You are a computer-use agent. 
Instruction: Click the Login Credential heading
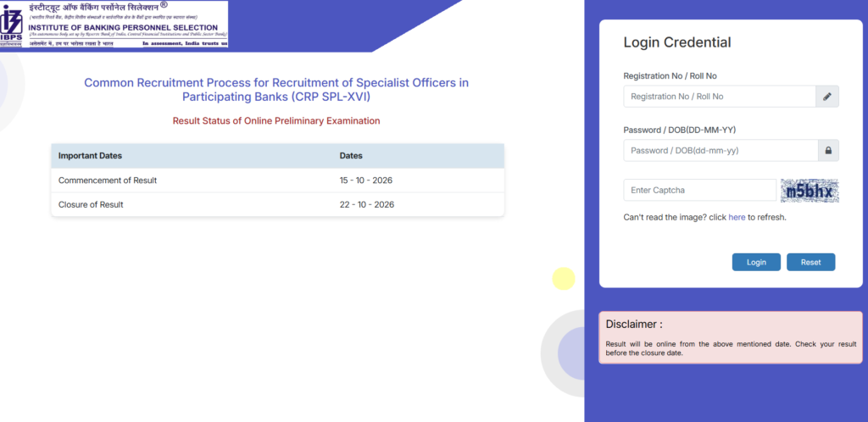point(677,42)
